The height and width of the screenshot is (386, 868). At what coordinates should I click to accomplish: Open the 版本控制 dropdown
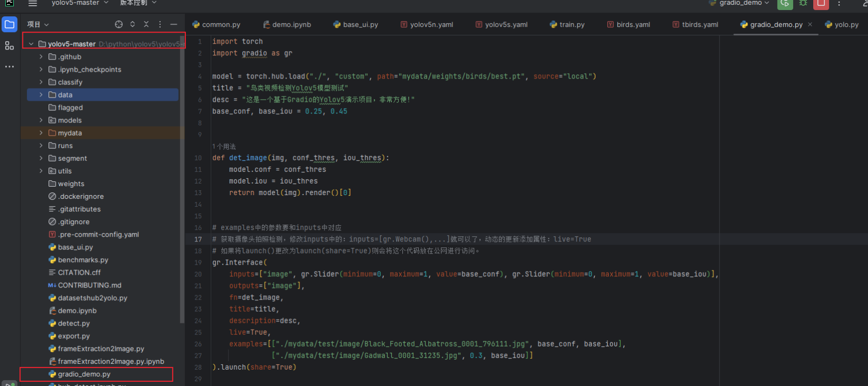click(139, 3)
